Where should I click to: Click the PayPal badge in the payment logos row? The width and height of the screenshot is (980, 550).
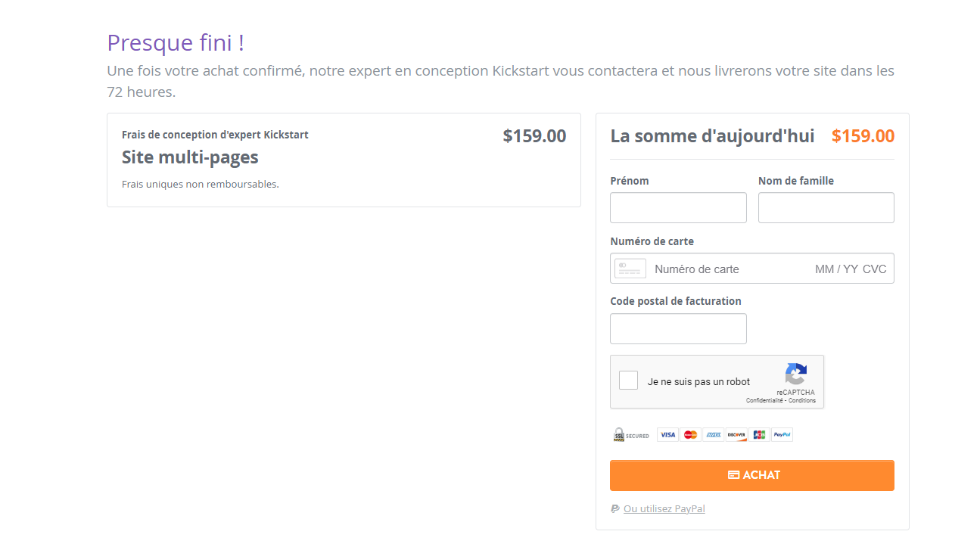pos(782,435)
